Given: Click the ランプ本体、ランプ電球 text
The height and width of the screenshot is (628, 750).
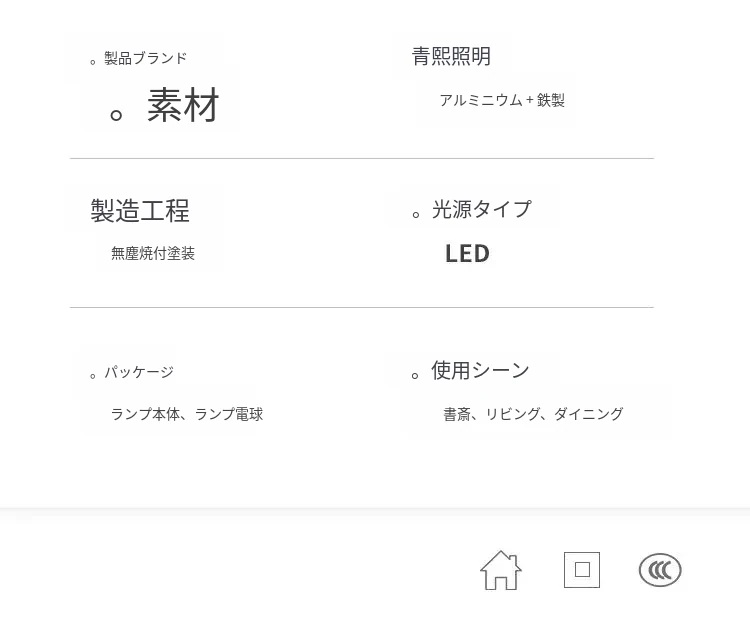Looking at the screenshot, I should (187, 414).
